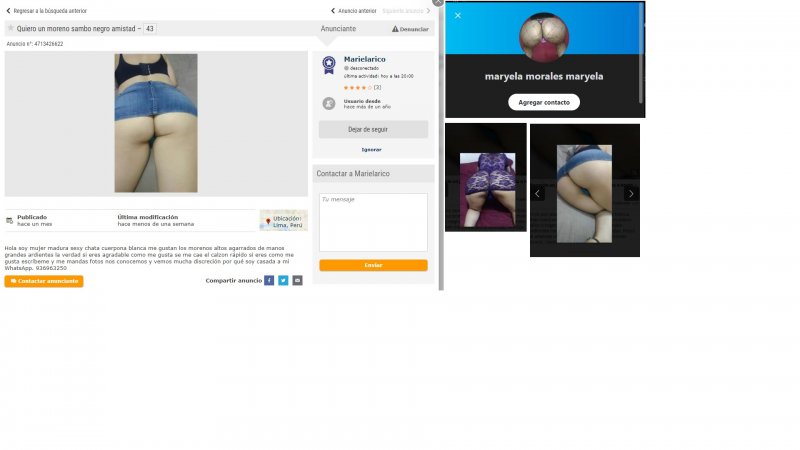This screenshot has height=450, width=800.
Task: Show previous photo with left carousel arrow
Action: 538,193
